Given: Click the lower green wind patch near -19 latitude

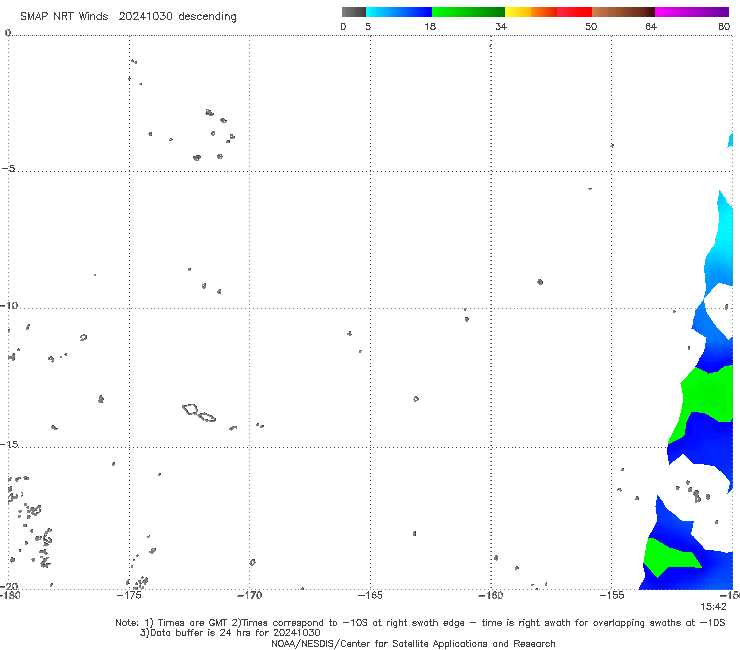Looking at the screenshot, I should pos(668,557).
